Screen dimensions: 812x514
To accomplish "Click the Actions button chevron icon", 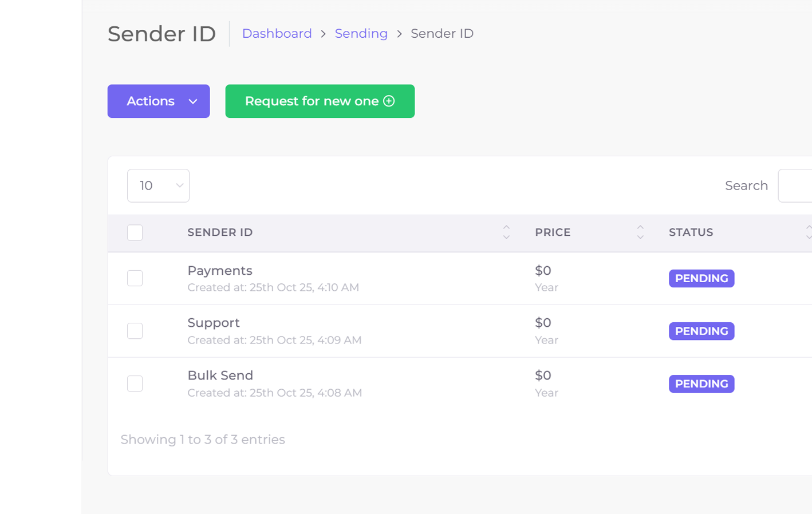I will (x=193, y=102).
